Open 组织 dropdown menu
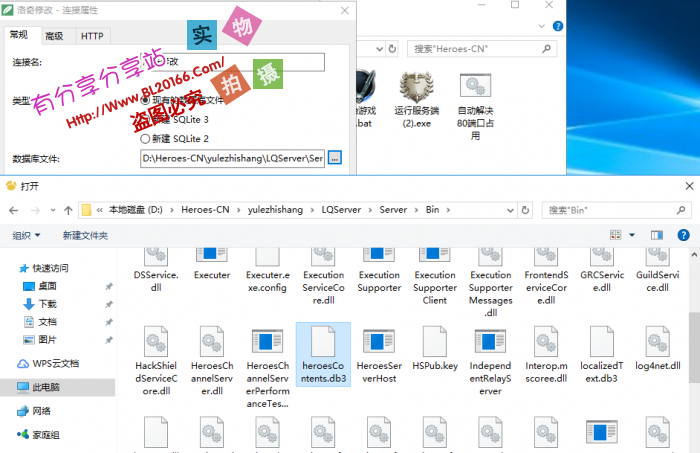 26,235
